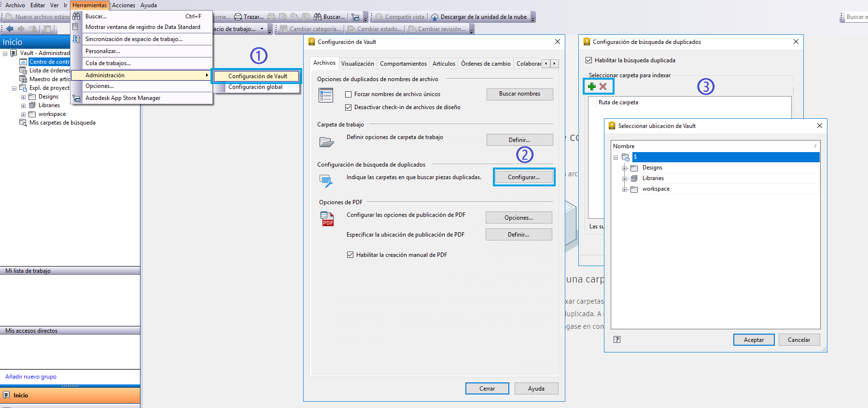Viewport: 868px width, 408px height.
Task: Switch to the Artículos tab
Action: pos(444,63)
